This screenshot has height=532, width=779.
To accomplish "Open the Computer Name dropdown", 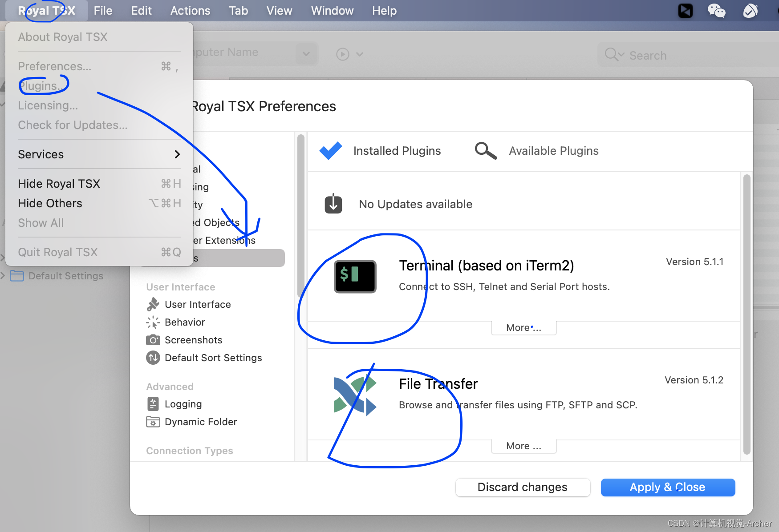I will tap(306, 53).
